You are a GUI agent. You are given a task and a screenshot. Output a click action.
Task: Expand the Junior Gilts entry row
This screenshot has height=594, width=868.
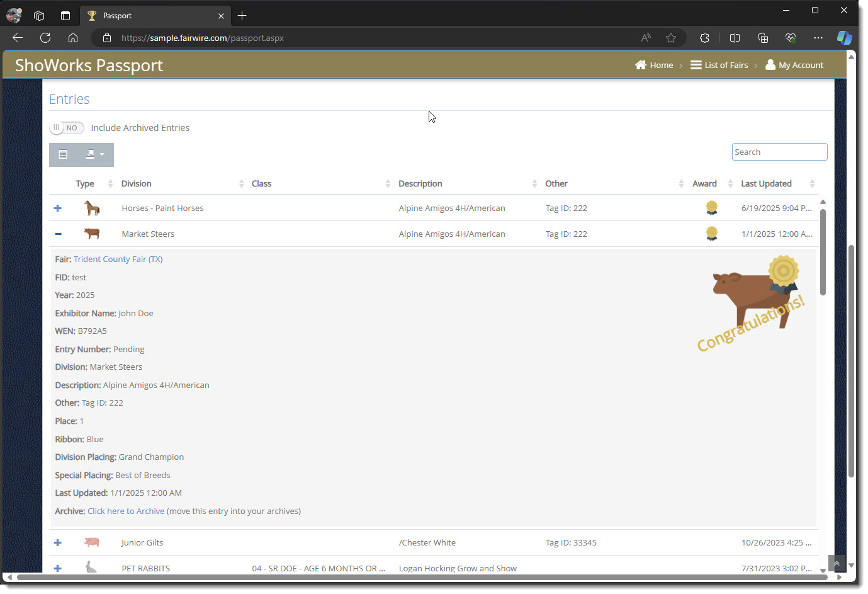click(58, 543)
